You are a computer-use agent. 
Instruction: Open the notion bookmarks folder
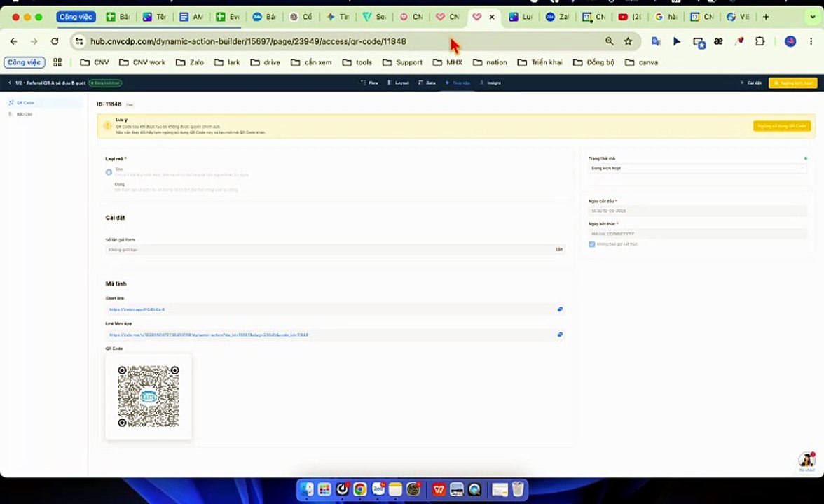click(x=490, y=62)
